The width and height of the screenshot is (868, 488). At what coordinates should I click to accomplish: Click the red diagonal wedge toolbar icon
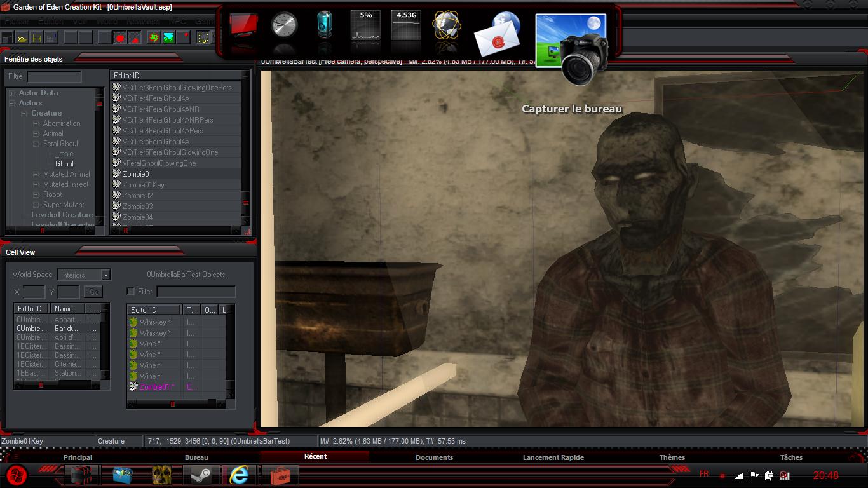(x=135, y=38)
